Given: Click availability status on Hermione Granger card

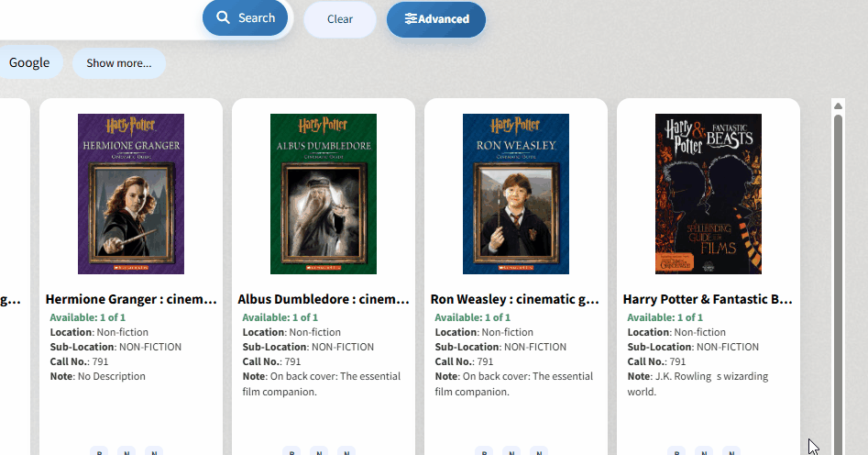Looking at the screenshot, I should 88,317.
